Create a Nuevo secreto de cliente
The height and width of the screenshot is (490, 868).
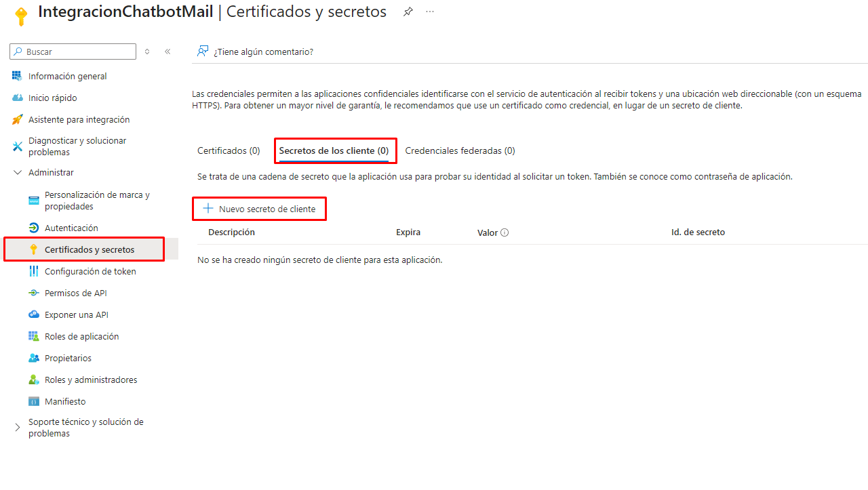tap(260, 209)
